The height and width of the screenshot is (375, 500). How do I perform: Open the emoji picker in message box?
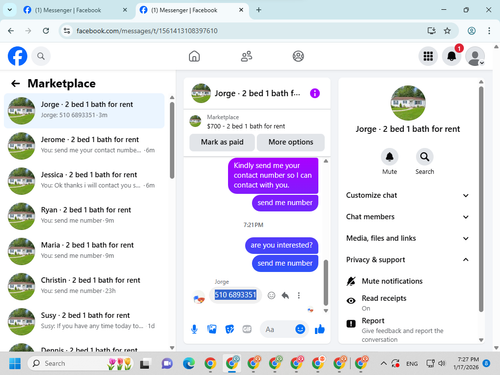tap(300, 329)
